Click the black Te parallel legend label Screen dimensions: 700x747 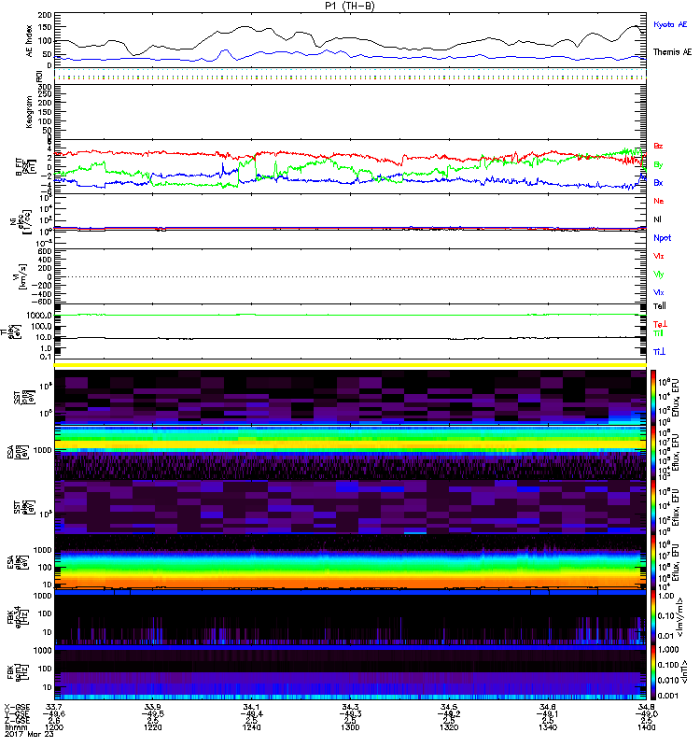coord(660,306)
